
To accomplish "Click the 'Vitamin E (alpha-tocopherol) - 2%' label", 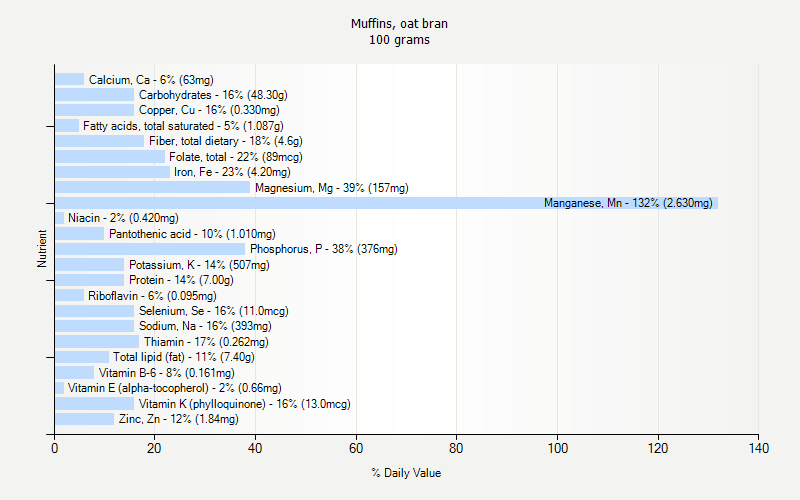I will 174,388.
